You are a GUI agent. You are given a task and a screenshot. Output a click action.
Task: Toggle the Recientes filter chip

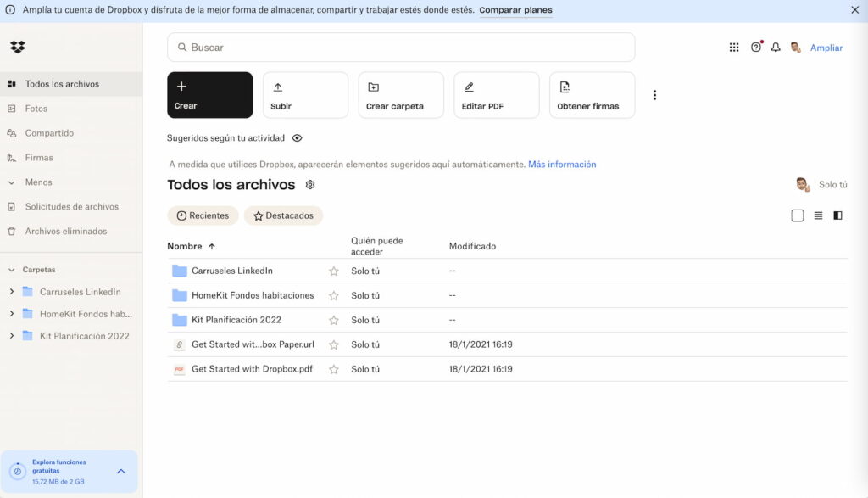tap(203, 215)
